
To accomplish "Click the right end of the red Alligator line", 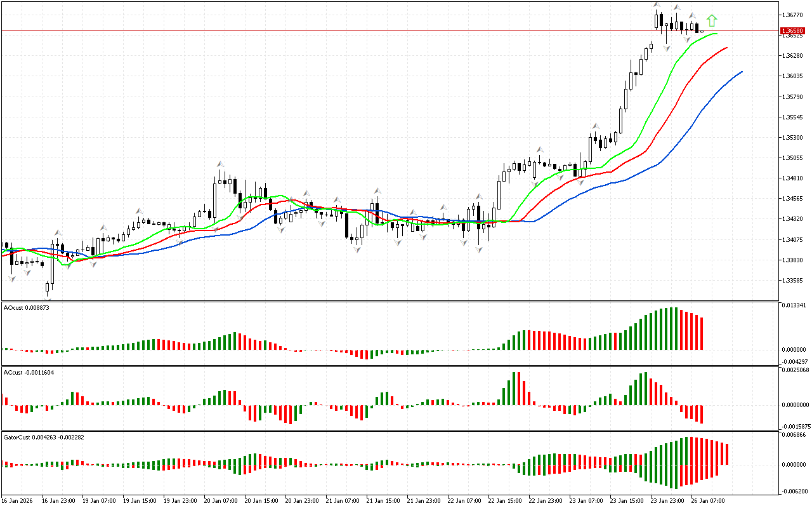I will coord(726,48).
